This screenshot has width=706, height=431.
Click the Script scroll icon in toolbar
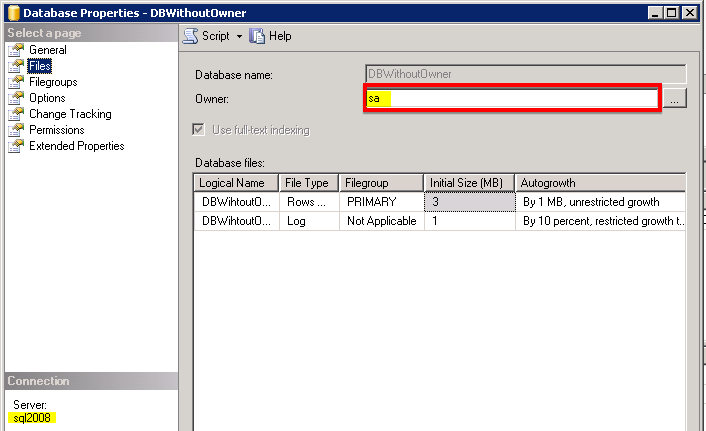(x=190, y=36)
